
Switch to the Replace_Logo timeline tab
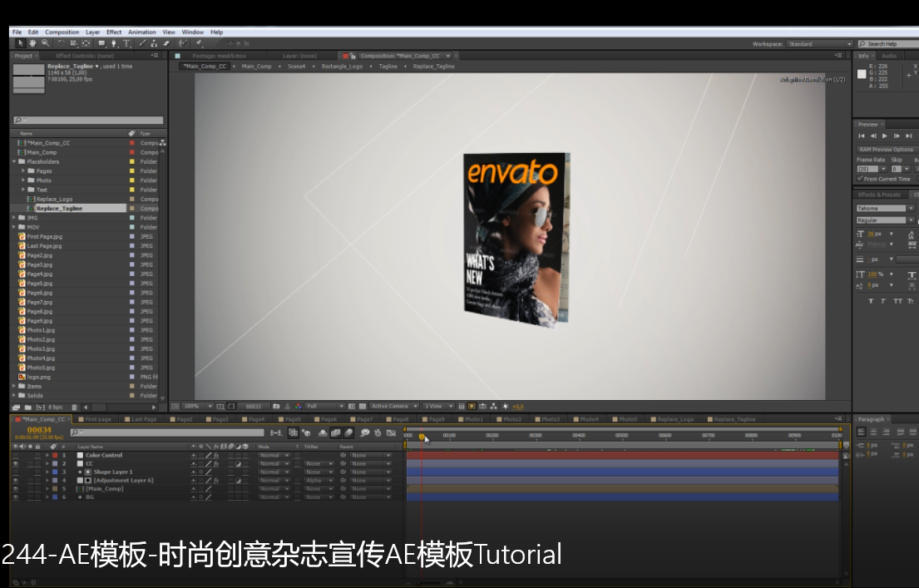pyautogui.click(x=671, y=420)
